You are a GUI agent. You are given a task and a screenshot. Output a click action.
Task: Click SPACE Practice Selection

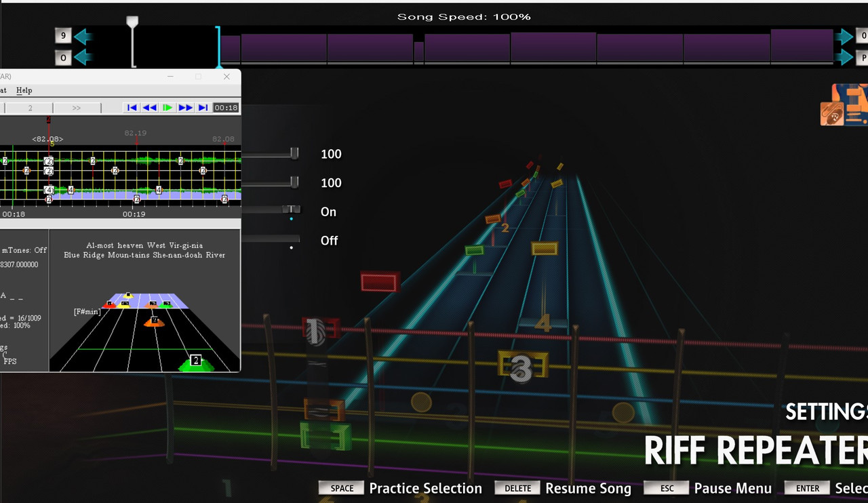coord(400,488)
